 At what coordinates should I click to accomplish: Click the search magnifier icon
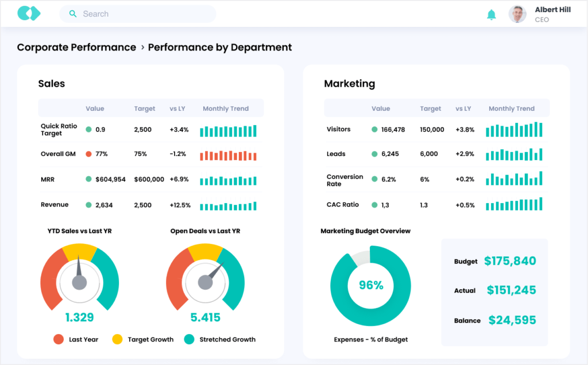pyautogui.click(x=73, y=13)
